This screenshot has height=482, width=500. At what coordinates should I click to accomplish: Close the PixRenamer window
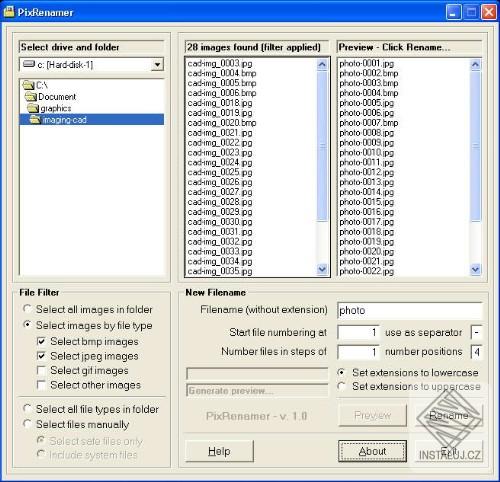[489, 12]
